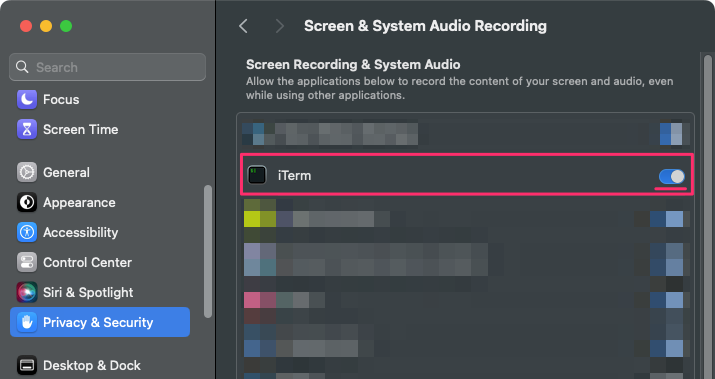Click the General gear icon

point(27,172)
